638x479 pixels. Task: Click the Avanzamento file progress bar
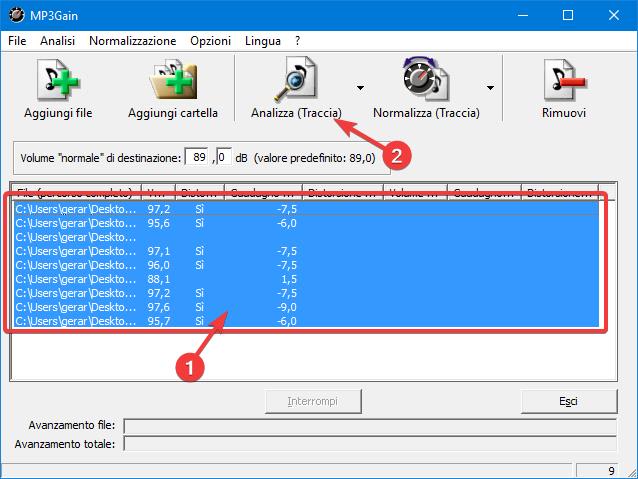click(x=370, y=427)
